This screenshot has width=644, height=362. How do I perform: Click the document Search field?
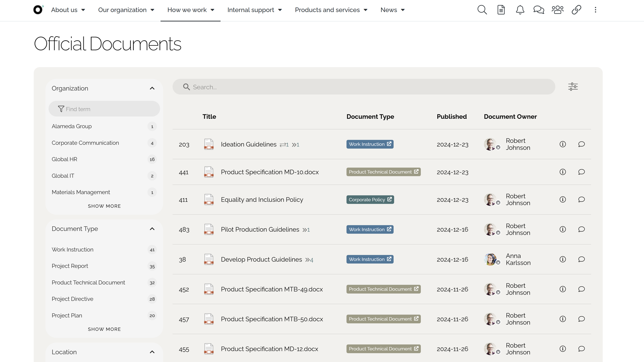(364, 87)
